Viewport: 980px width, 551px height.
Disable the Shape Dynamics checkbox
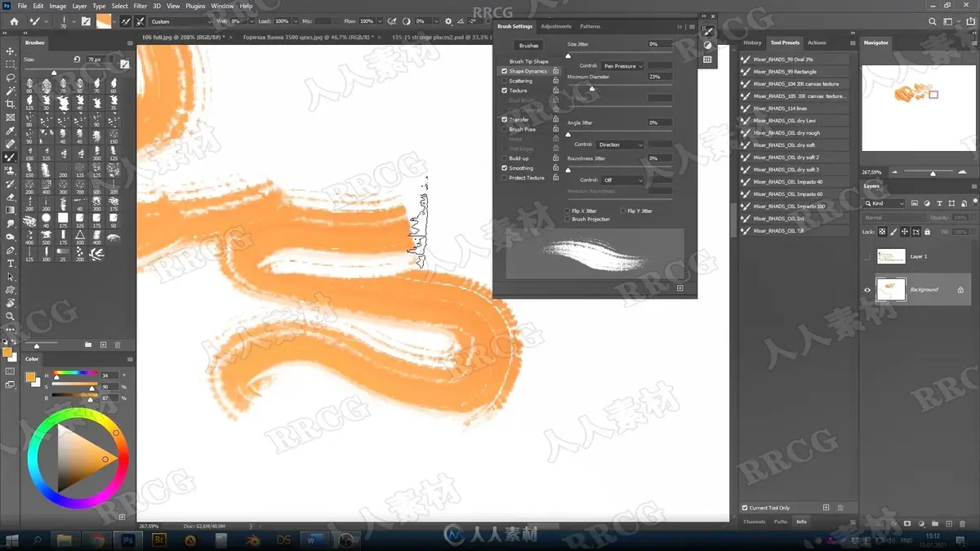[504, 71]
